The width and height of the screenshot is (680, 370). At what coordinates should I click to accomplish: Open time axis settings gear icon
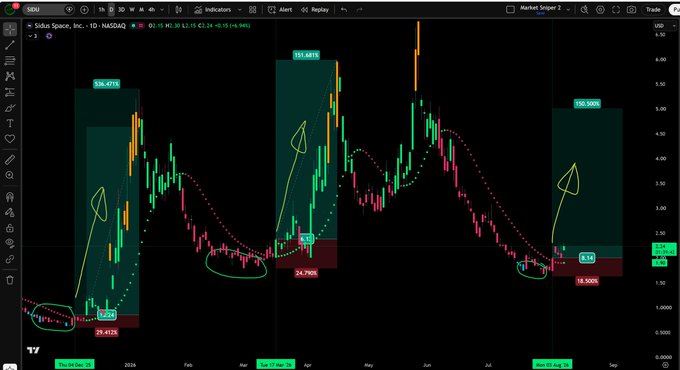pyautogui.click(x=665, y=365)
